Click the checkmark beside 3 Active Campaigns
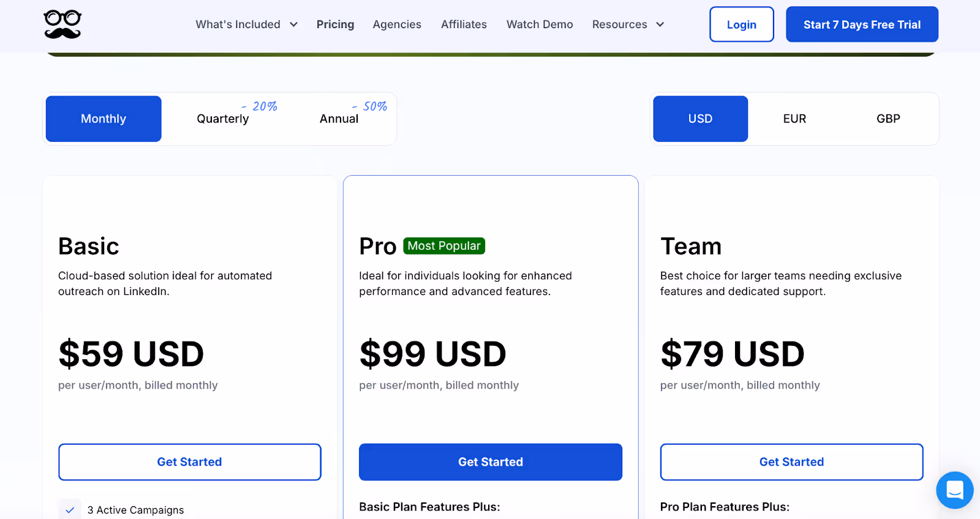The width and height of the screenshot is (980, 519). tap(70, 510)
